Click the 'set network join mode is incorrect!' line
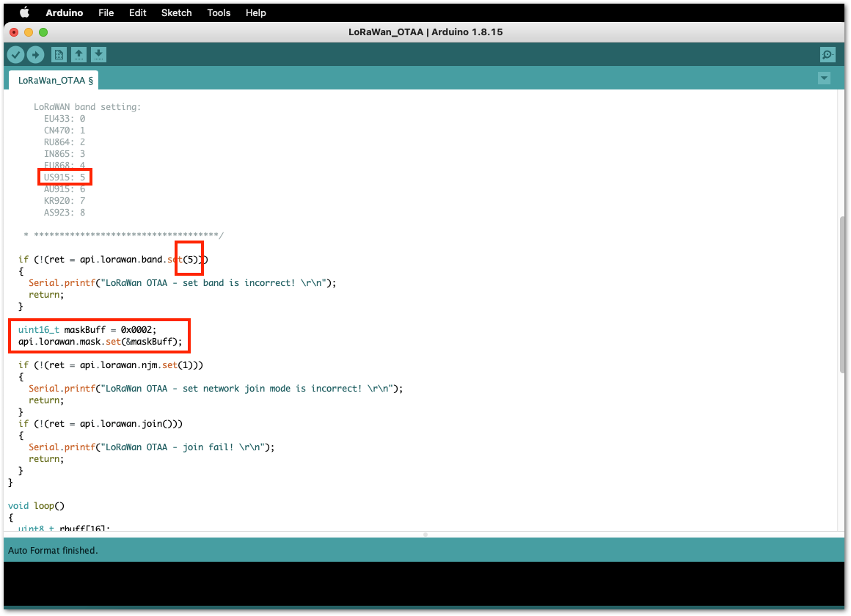This screenshot has width=851, height=616. [x=216, y=389]
